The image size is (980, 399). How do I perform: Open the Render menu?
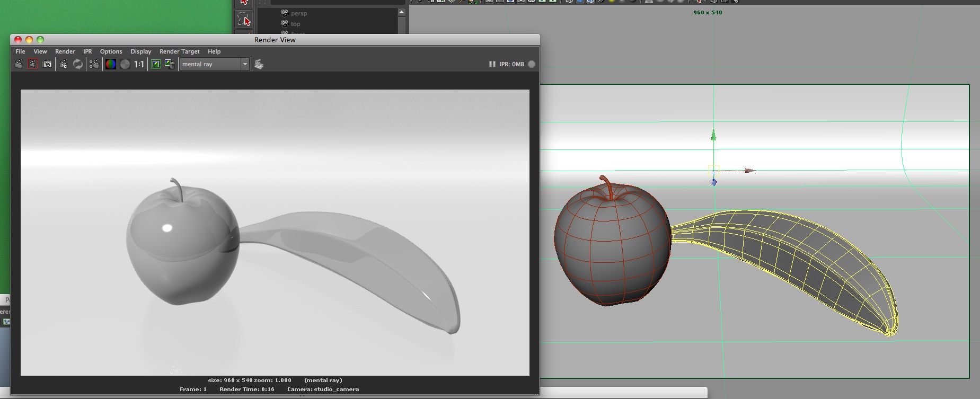tap(65, 51)
